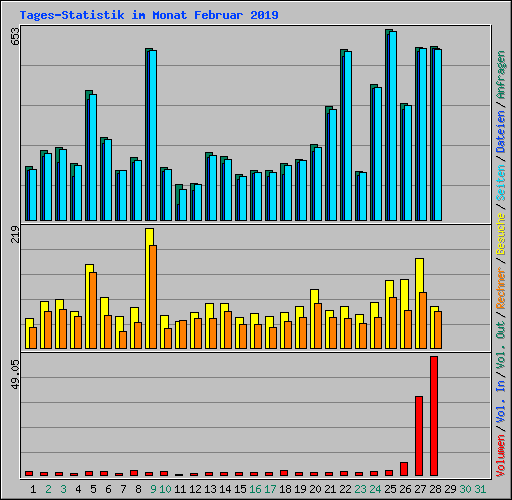Click the cyan pages bar for day 11
This screenshot has width=512, height=500.
183,205
